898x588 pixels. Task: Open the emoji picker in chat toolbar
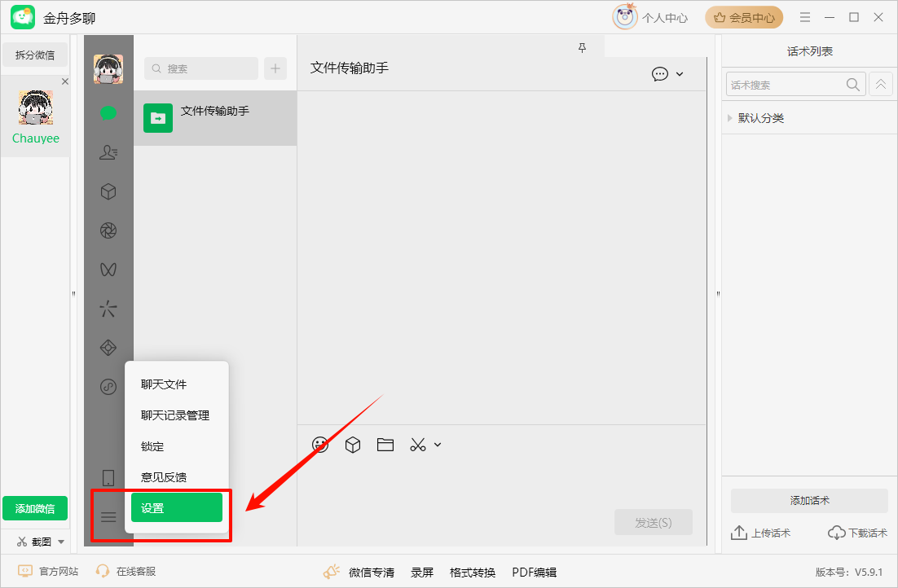[320, 445]
